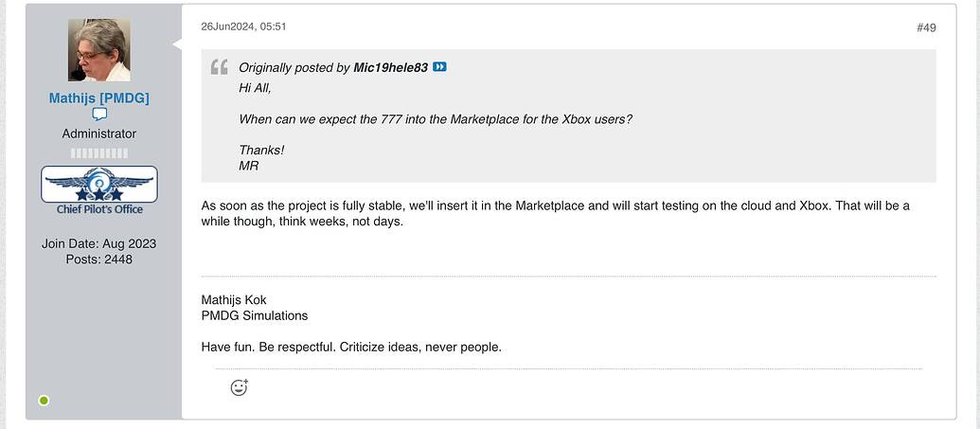This screenshot has width=980, height=429.
Task: Click the Chief Pilot's Office wings badge
Action: point(99,185)
